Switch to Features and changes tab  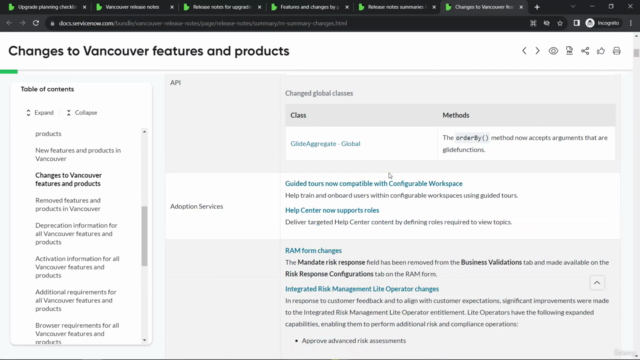point(309,7)
